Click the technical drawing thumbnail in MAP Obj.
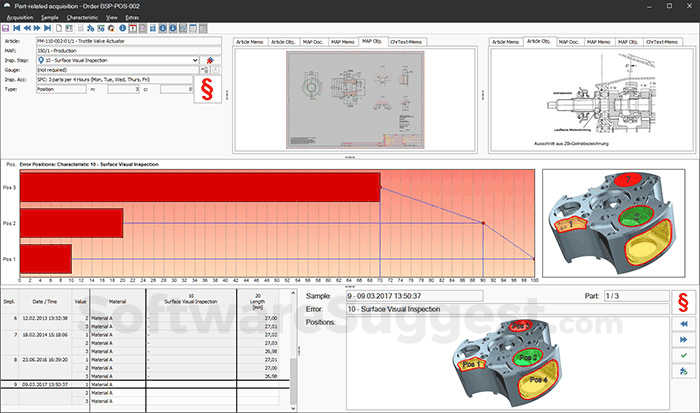This screenshot has width=700, height=413. click(355, 100)
